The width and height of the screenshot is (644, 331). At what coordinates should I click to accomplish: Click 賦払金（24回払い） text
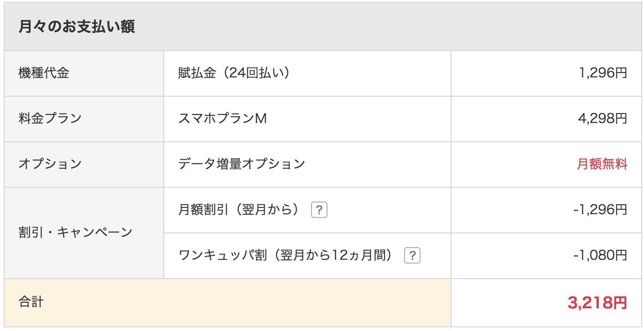pos(234,73)
